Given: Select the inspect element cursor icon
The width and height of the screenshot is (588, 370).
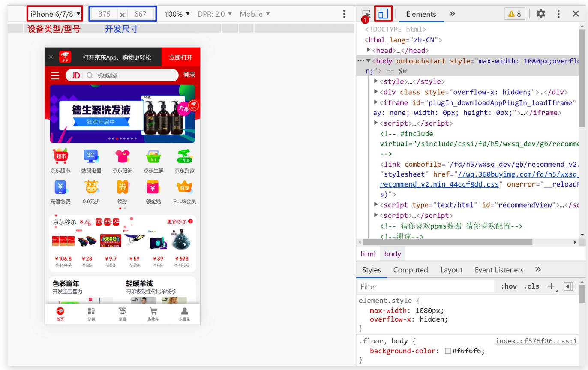Looking at the screenshot, I should pos(366,14).
